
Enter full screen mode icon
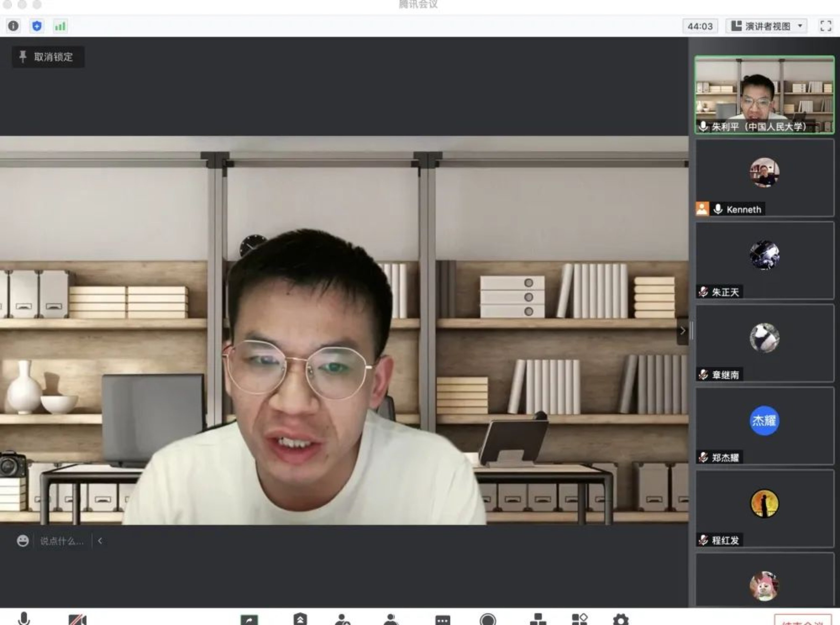pyautogui.click(x=826, y=26)
